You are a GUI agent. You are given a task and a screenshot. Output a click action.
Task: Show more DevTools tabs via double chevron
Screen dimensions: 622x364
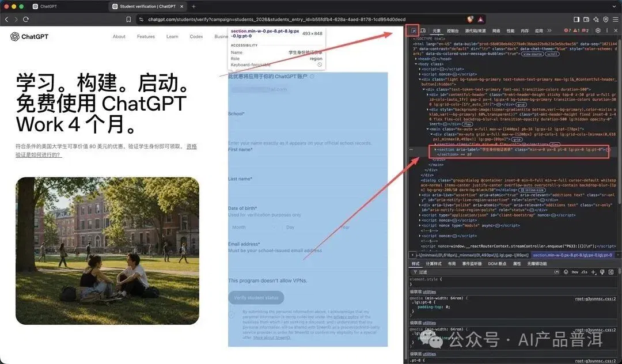click(549, 31)
